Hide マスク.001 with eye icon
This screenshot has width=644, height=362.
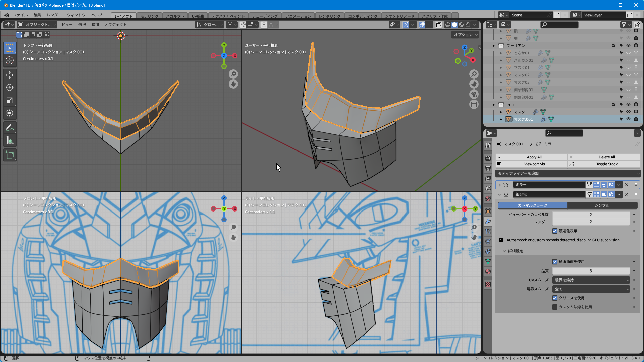pos(628,119)
